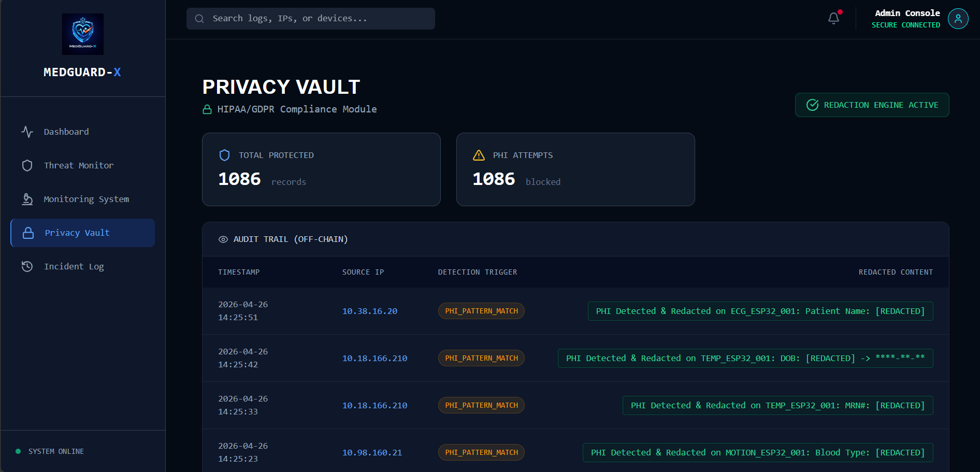The width and height of the screenshot is (980, 472).
Task: Click the PHI Attempts warning triangle icon
Action: pyautogui.click(x=479, y=155)
